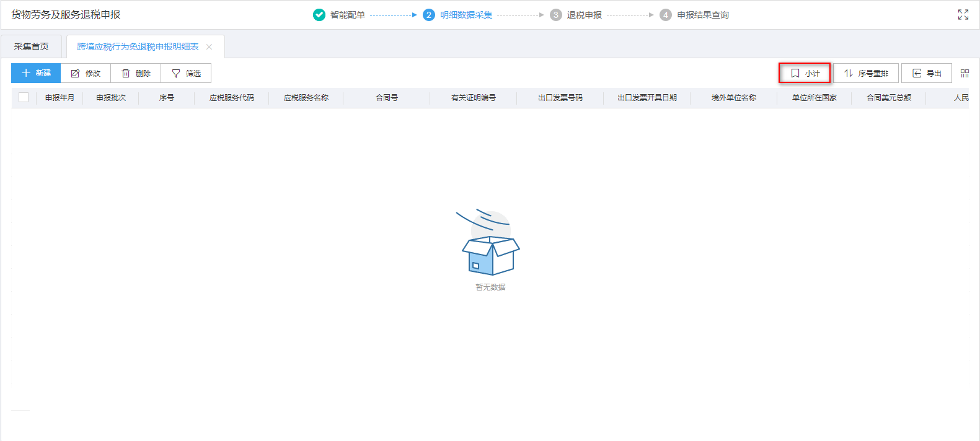This screenshot has height=441, width=980.
Task: Click the 申报批次 column header
Action: pos(111,98)
